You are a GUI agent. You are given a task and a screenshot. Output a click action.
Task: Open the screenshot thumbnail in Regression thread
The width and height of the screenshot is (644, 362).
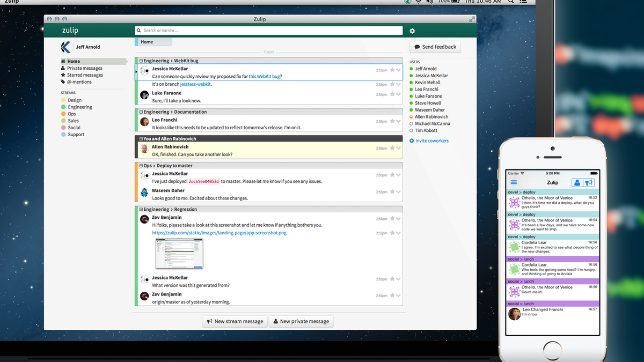pyautogui.click(x=179, y=254)
